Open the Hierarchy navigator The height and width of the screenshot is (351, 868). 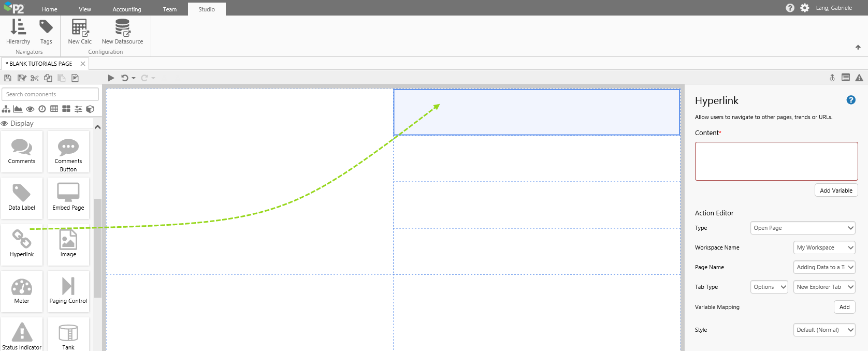pyautogui.click(x=18, y=32)
